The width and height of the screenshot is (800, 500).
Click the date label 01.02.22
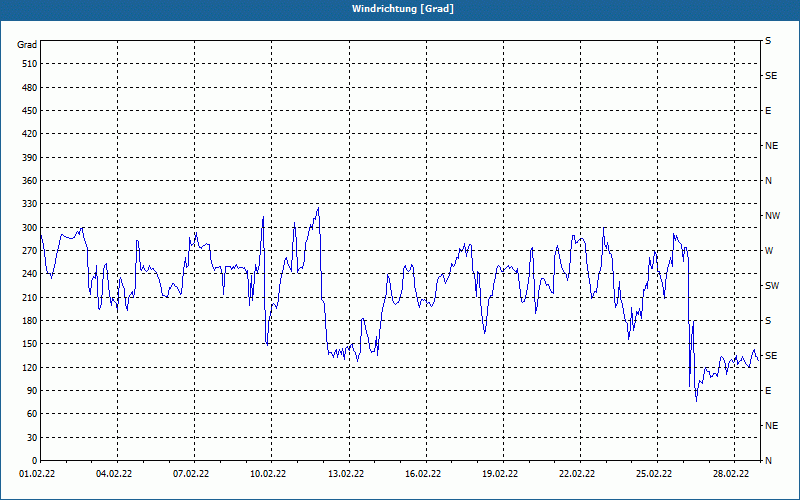click(x=37, y=474)
